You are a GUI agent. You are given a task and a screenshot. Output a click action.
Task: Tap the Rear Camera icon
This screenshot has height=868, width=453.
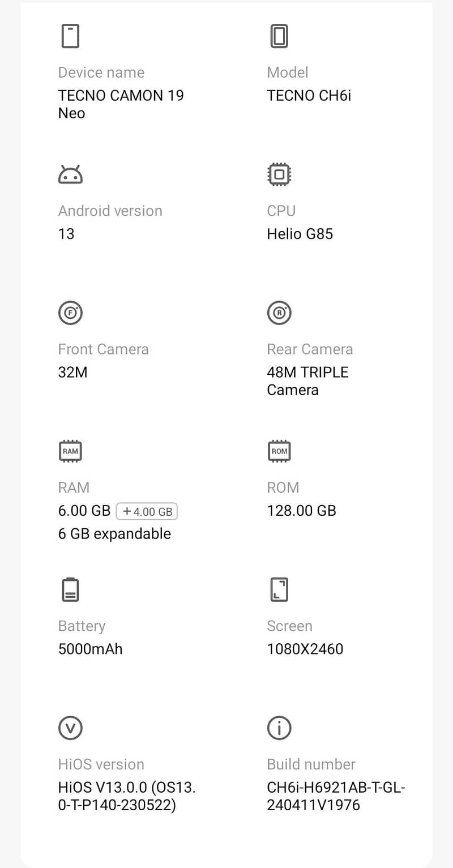[279, 313]
